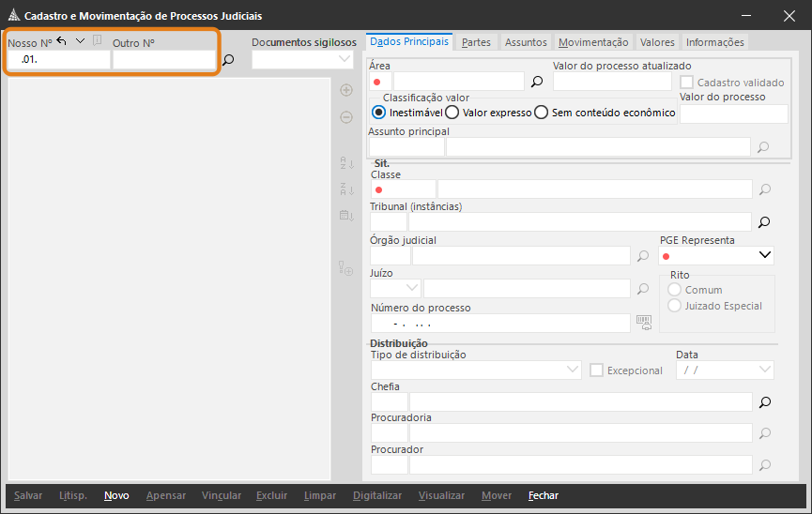Viewport: 812px width, 514px height.
Task: Select the Valor expresso radio option
Action: (452, 113)
